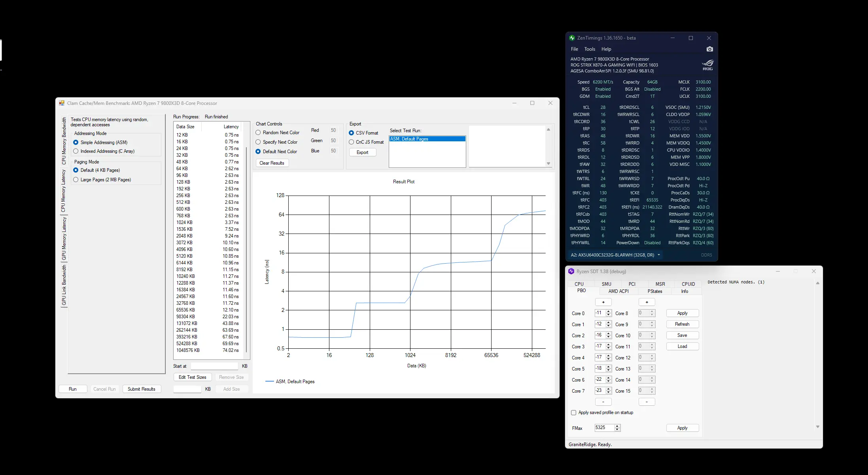The height and width of the screenshot is (475, 868).
Task: Increase Core 4 offset with up arrow
Action: (x=609, y=356)
